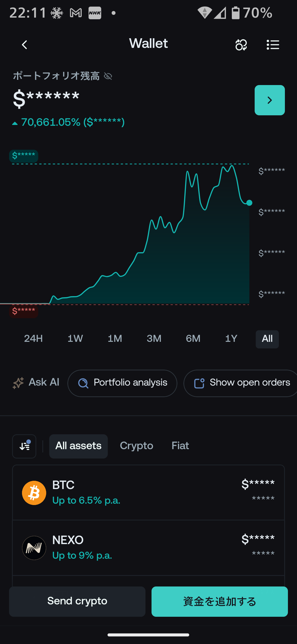Open the transactions list icon
This screenshot has height=644, width=297.
(273, 45)
